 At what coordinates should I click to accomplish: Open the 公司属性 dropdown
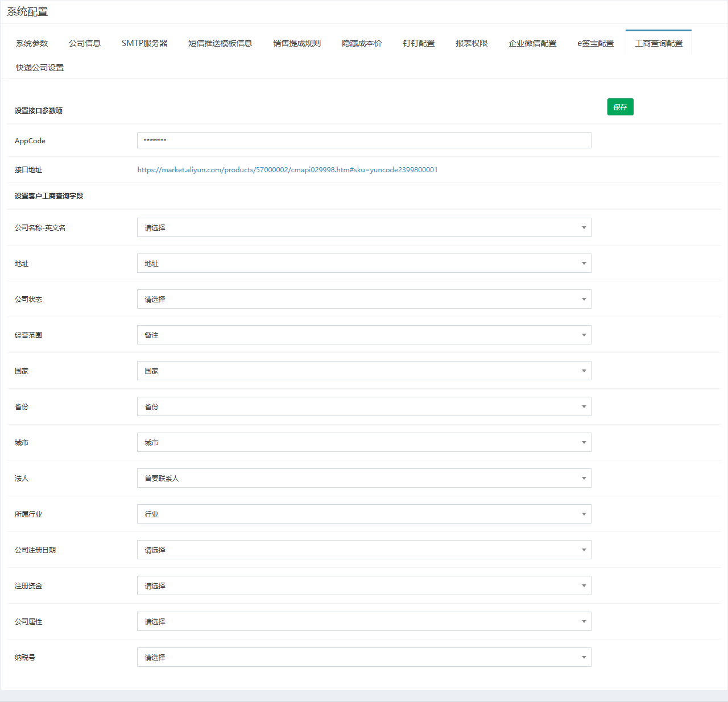(x=364, y=621)
